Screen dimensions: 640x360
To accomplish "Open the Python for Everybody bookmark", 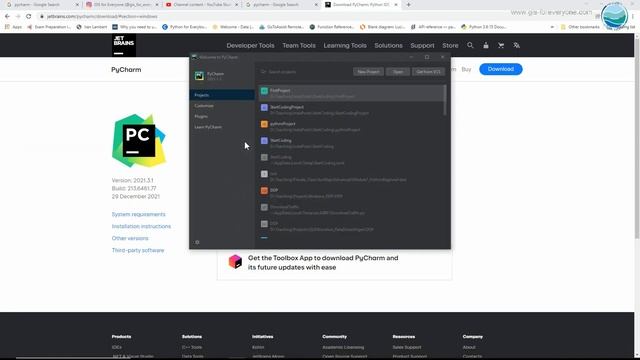I will tap(184, 27).
